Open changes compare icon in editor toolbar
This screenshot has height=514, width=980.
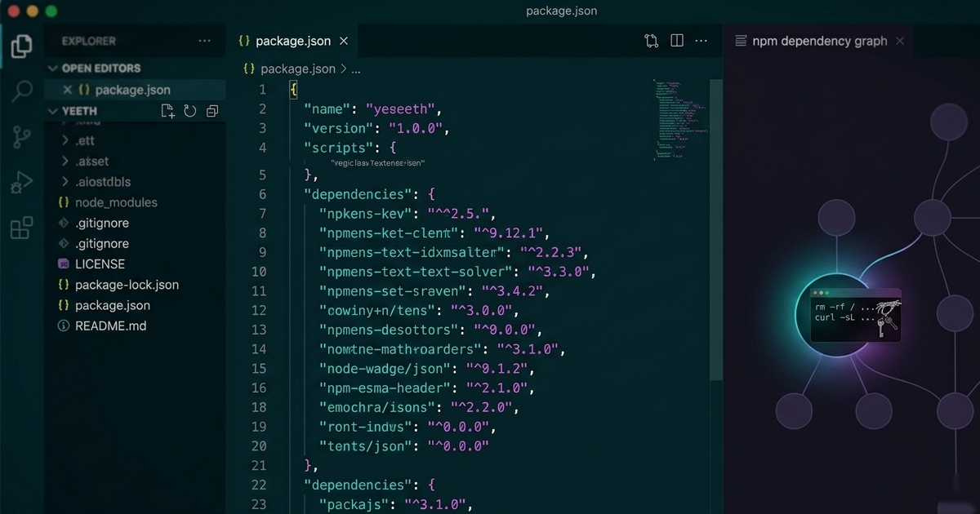pos(651,41)
